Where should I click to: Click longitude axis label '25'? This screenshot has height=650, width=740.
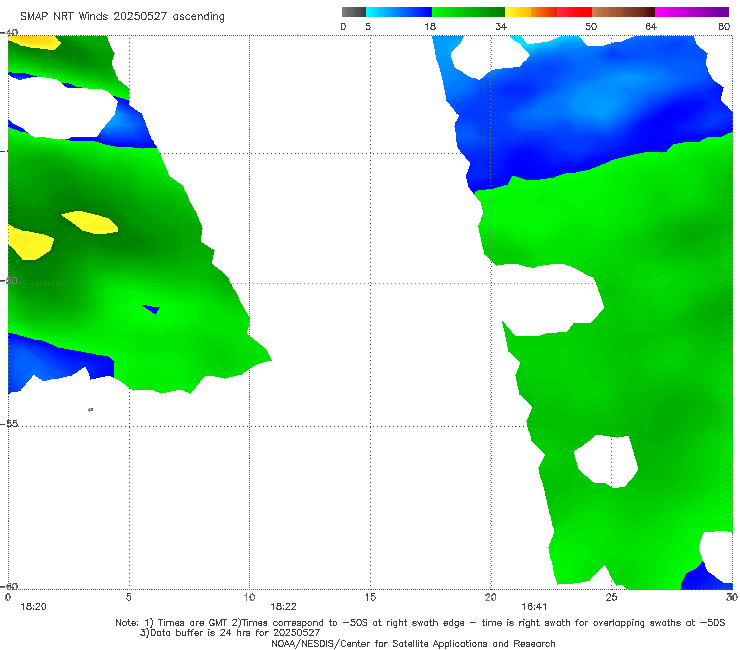tap(611, 598)
